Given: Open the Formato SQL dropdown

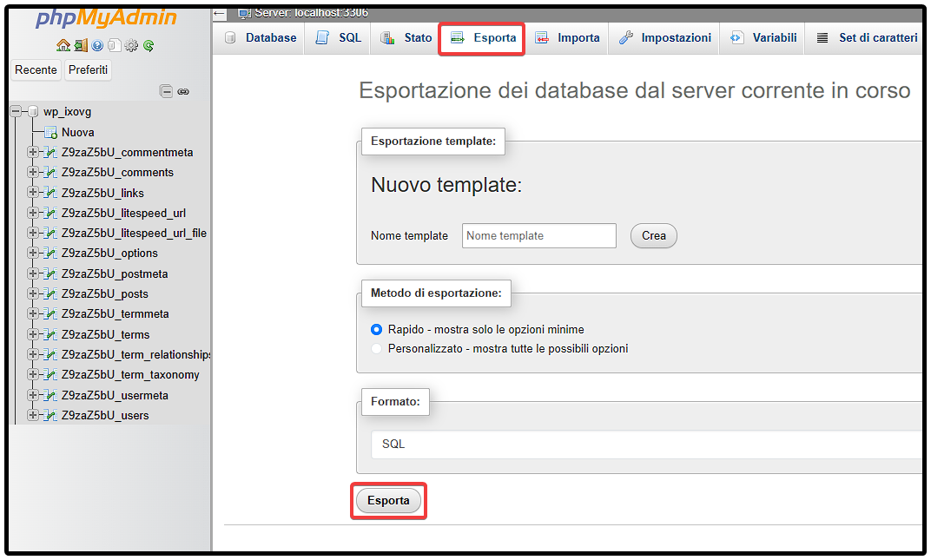Looking at the screenshot, I should 646,445.
